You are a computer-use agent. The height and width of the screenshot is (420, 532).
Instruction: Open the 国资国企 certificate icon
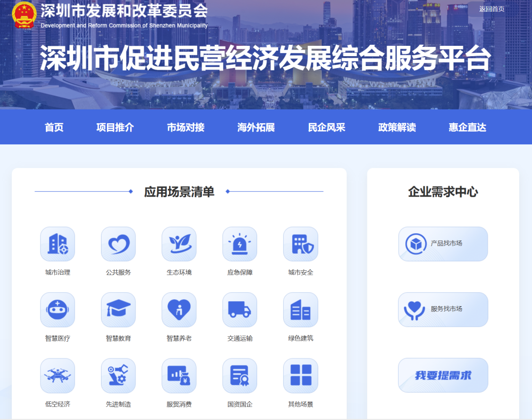[239, 375]
